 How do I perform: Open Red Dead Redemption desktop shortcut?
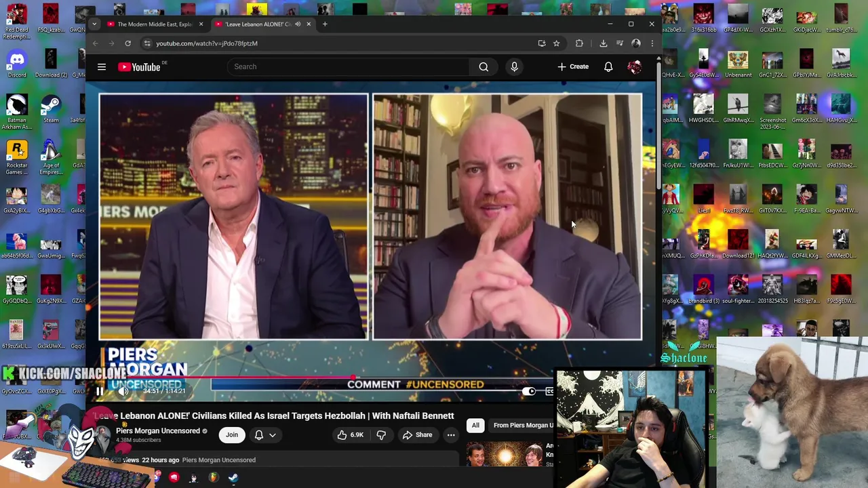point(17,20)
